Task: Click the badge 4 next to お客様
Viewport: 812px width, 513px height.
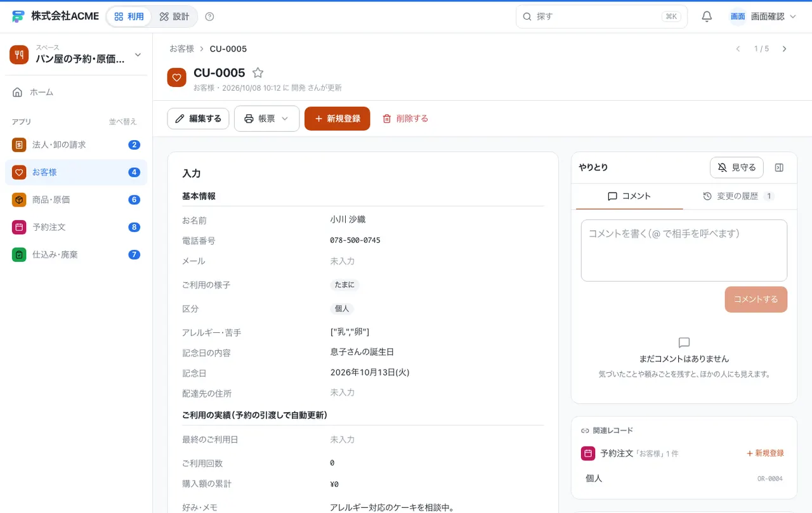Action: tap(134, 172)
